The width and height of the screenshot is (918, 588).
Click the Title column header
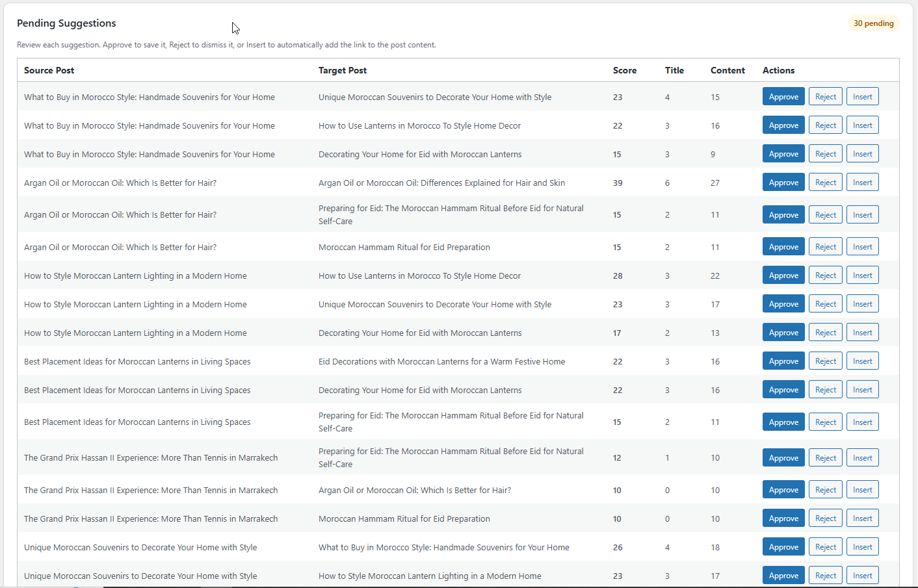pyautogui.click(x=674, y=70)
